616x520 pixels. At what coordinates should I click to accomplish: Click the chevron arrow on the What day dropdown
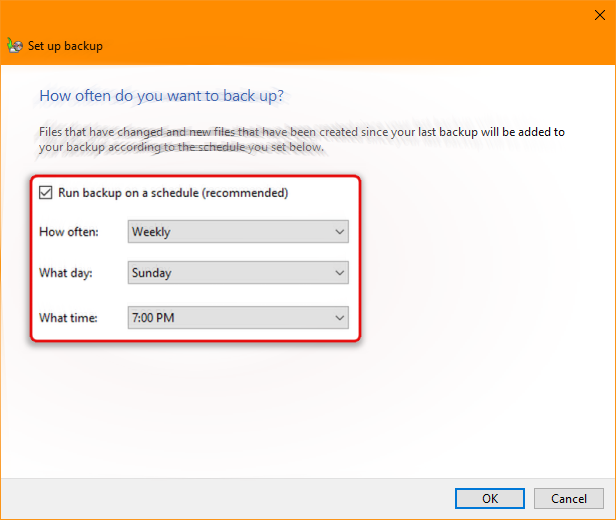[x=339, y=272]
